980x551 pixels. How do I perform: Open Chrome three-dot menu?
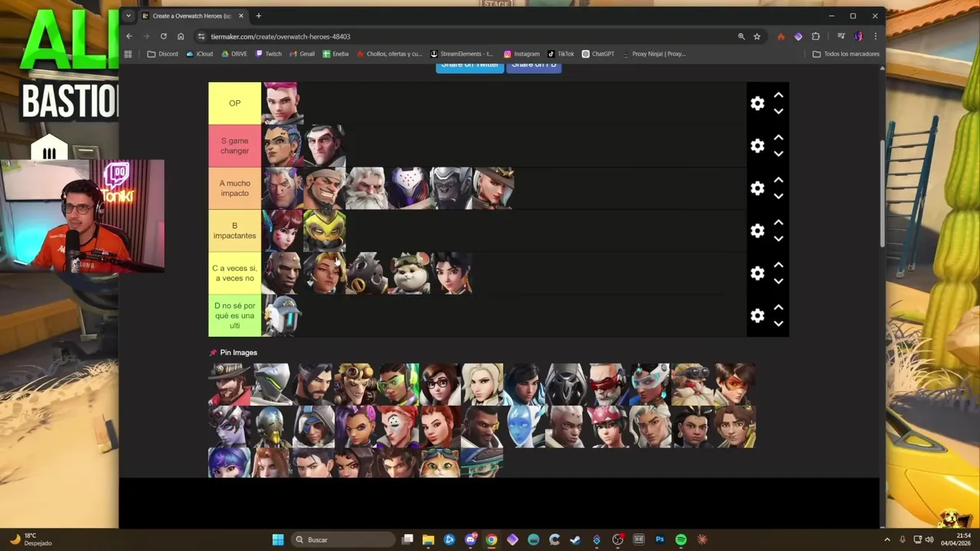[875, 36]
